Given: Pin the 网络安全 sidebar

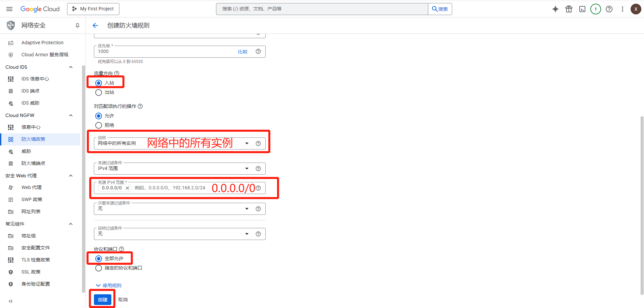Looking at the screenshot, I should (77, 25).
